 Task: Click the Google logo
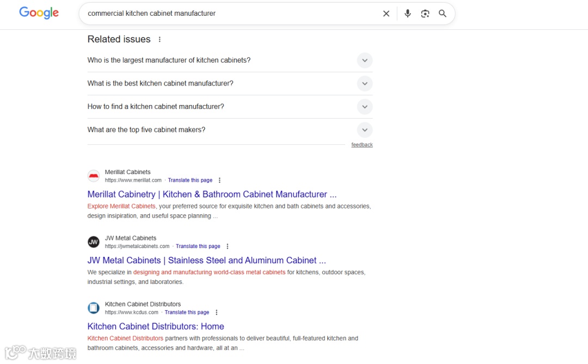(39, 13)
